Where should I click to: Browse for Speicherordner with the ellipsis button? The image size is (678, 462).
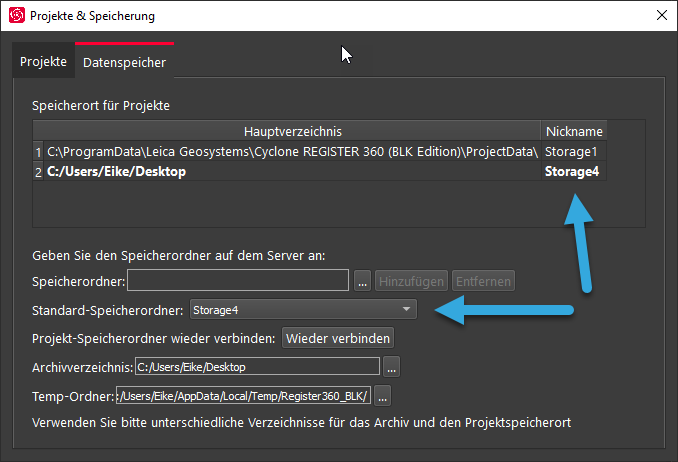pyautogui.click(x=362, y=281)
